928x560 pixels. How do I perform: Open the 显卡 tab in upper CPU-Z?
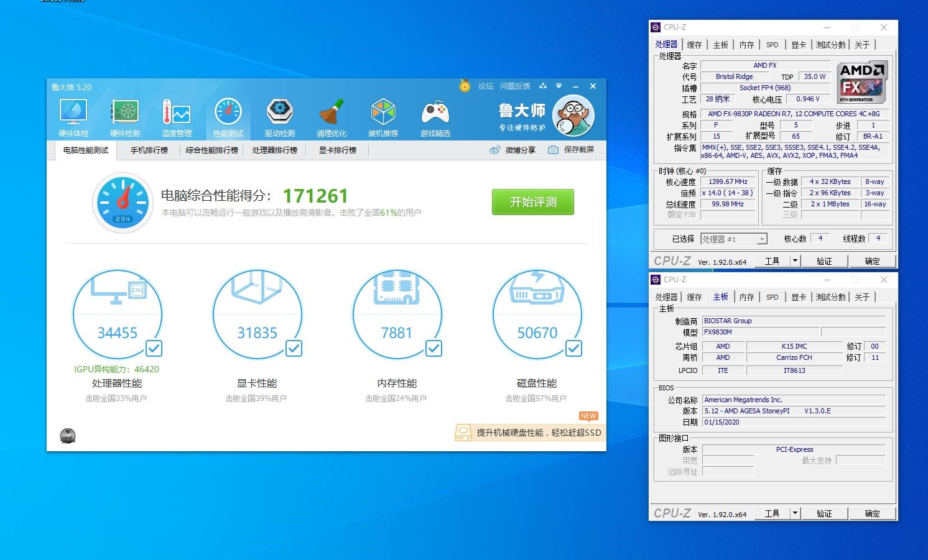point(799,45)
